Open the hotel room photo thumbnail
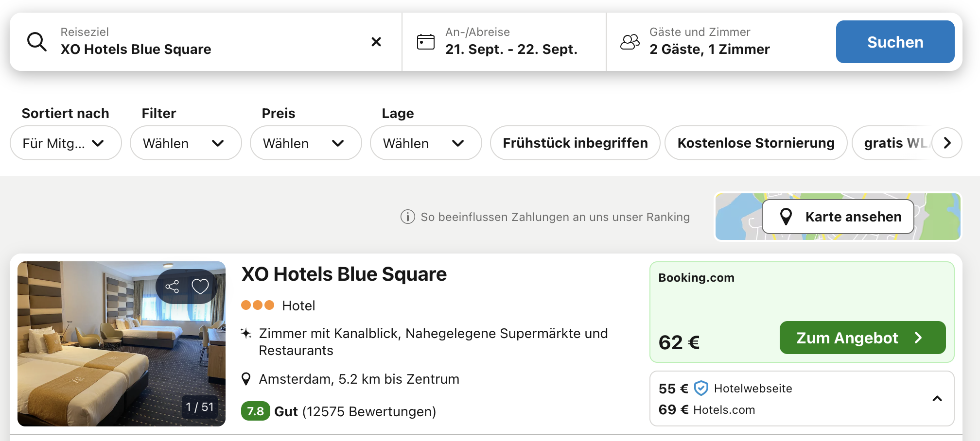This screenshot has height=441, width=980. (122, 344)
